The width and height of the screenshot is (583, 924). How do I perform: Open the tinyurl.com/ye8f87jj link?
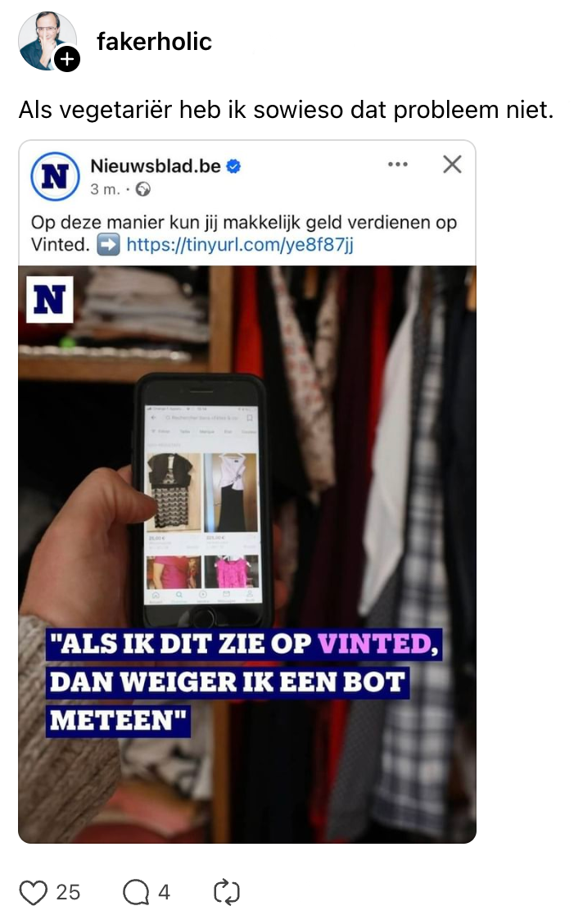coord(240,245)
